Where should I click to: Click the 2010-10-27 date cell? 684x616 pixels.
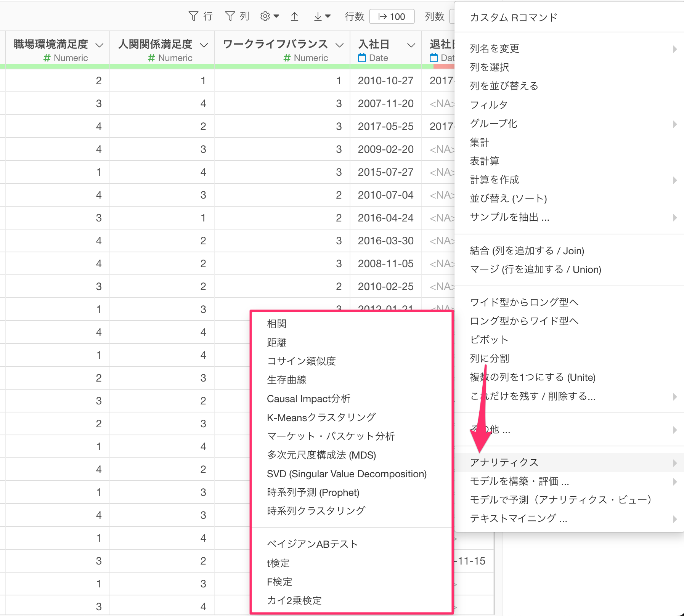tap(385, 81)
